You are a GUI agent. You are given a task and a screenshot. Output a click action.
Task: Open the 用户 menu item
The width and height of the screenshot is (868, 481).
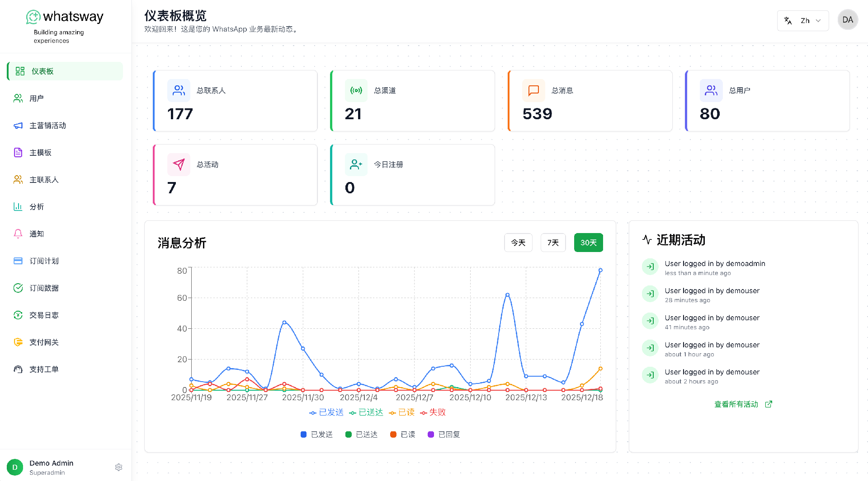(36, 98)
